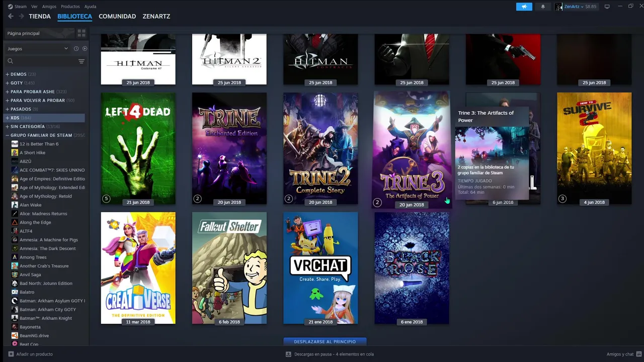Switch to Big Picture mode monitor icon
The image size is (644, 362).
607,7
